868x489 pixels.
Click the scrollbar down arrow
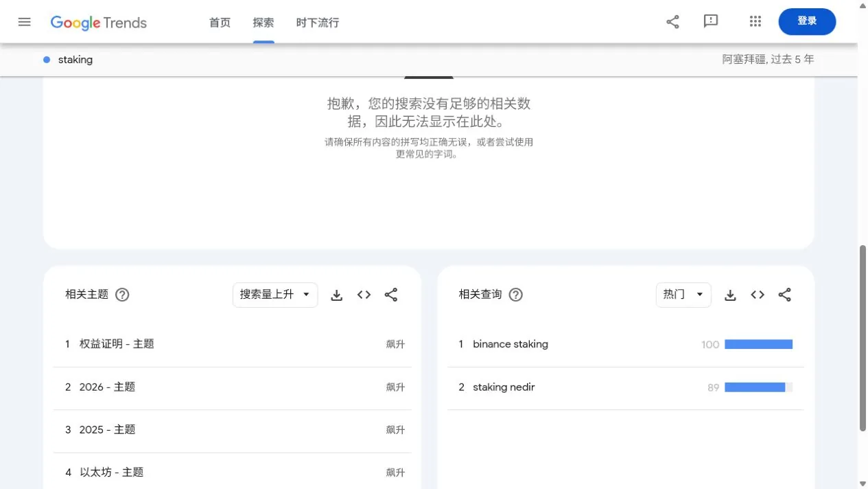pos(863,484)
